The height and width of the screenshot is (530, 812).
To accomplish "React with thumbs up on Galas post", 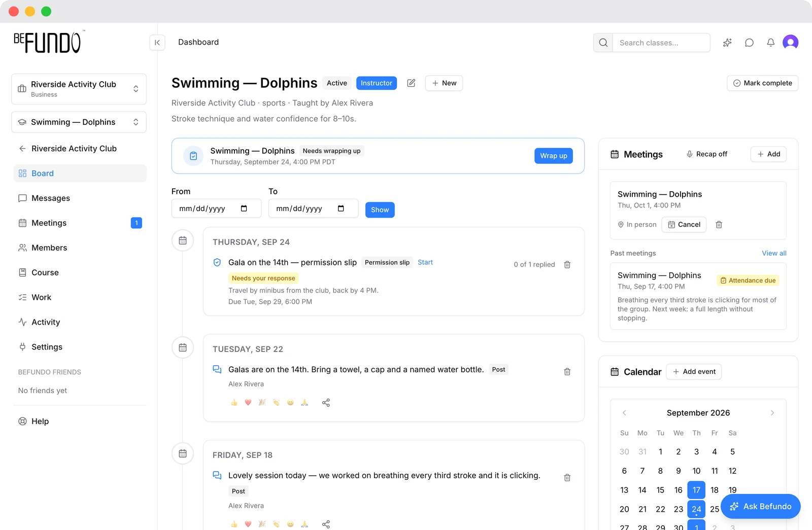I will [234, 403].
